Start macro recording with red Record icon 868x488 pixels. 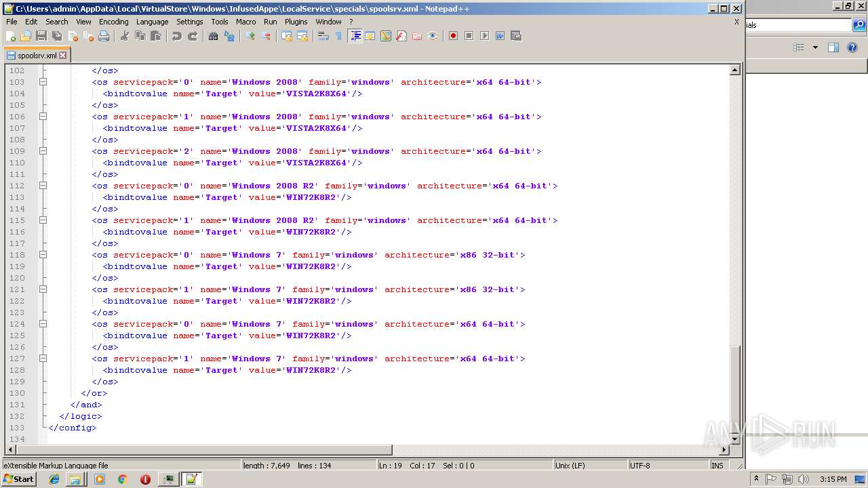coord(453,36)
